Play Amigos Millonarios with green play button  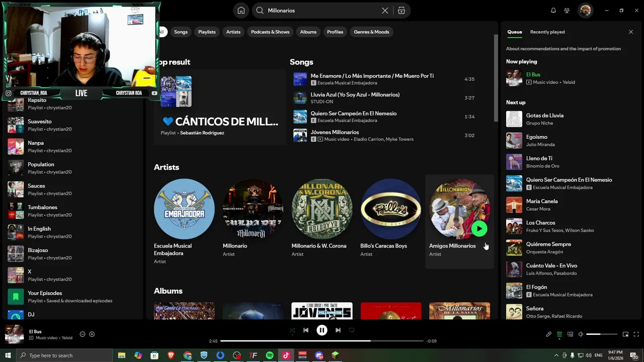(479, 229)
